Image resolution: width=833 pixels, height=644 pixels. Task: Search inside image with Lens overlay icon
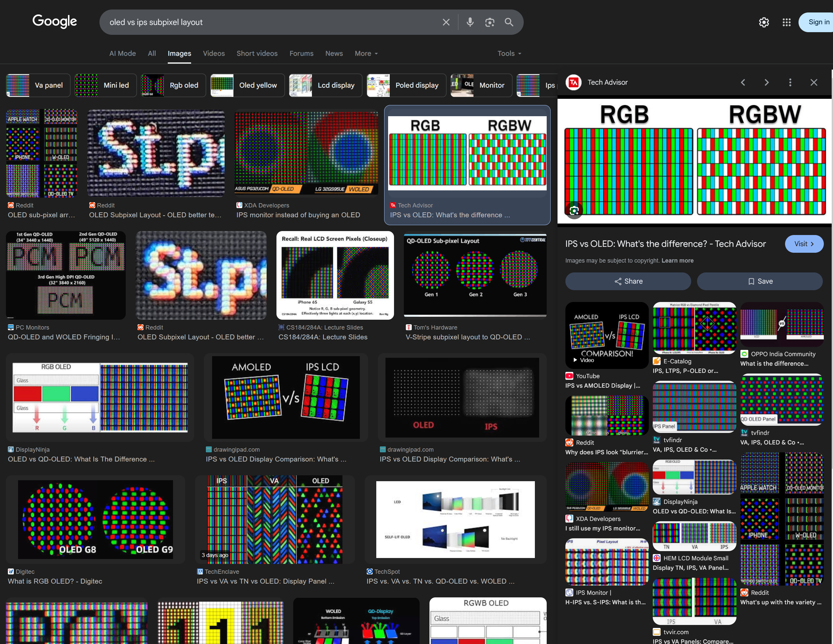point(574,210)
